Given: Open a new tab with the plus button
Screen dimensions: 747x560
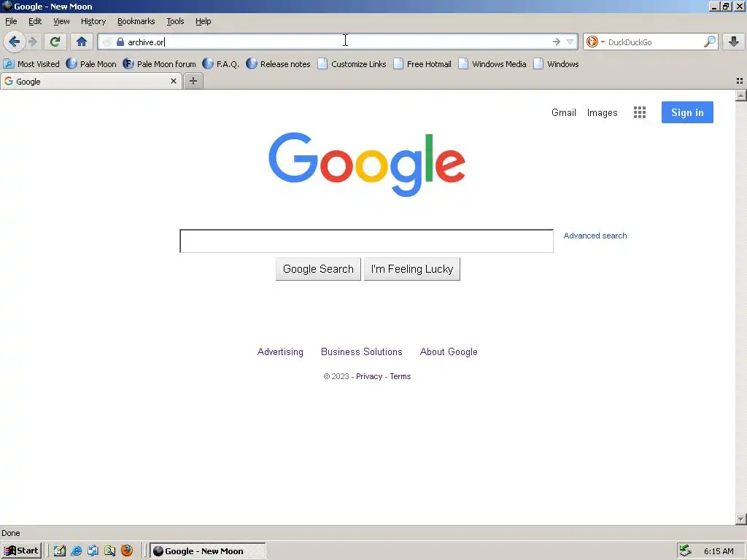Looking at the screenshot, I should pos(193,81).
